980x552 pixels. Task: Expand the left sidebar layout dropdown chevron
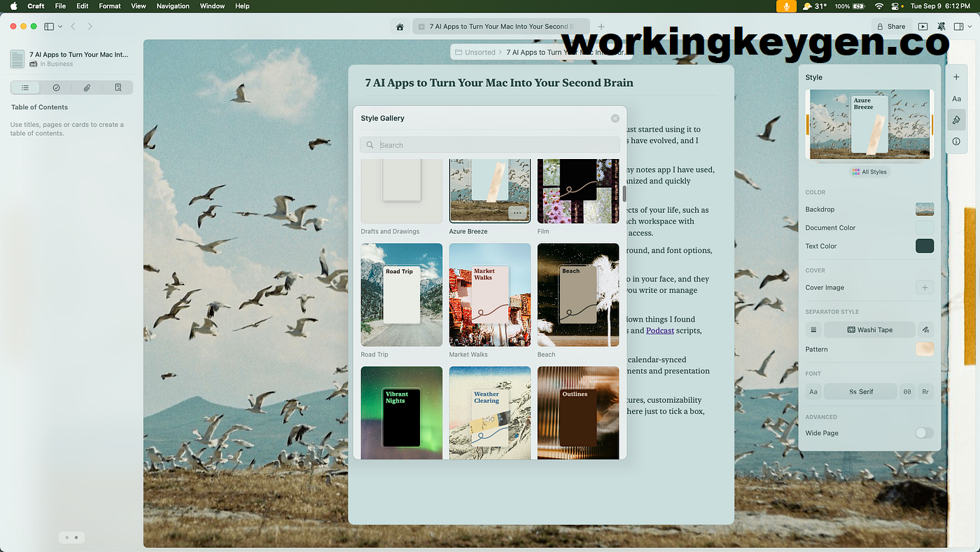pos(60,27)
